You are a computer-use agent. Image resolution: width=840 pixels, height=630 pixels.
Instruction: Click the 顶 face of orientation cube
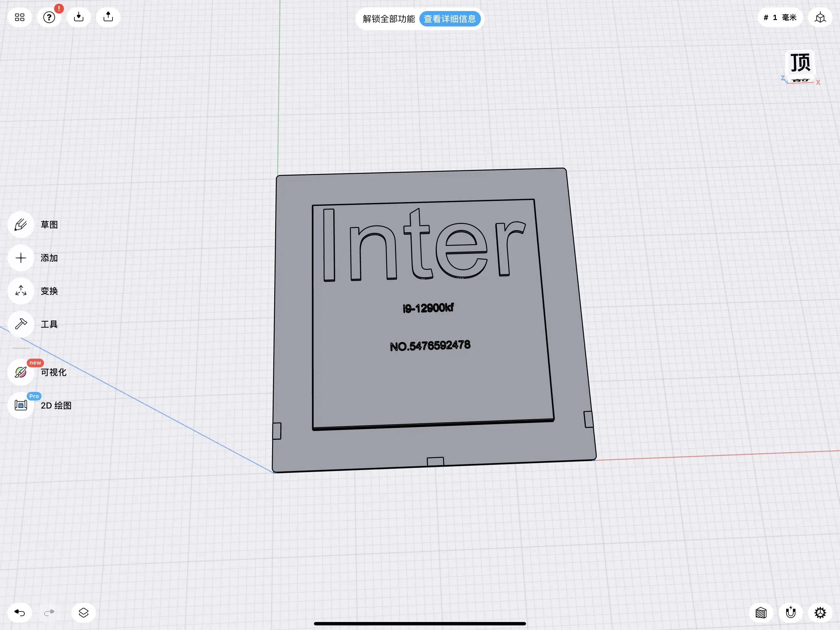click(x=801, y=63)
